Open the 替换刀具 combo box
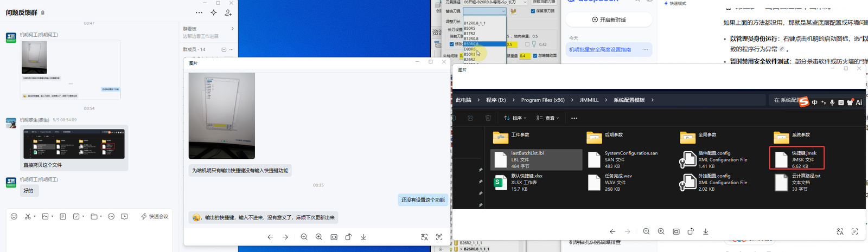This screenshot has width=868, height=252. [484, 11]
